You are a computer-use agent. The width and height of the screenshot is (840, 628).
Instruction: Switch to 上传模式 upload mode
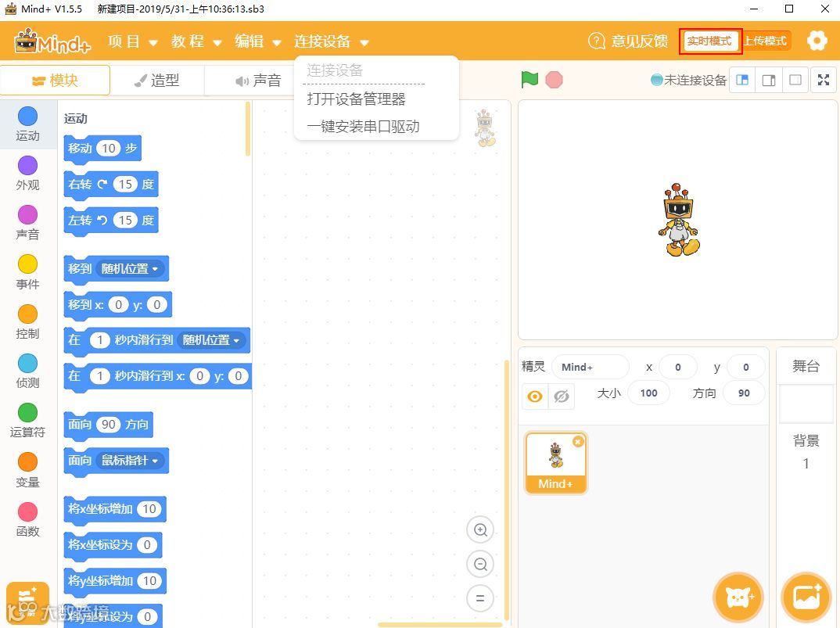click(765, 41)
